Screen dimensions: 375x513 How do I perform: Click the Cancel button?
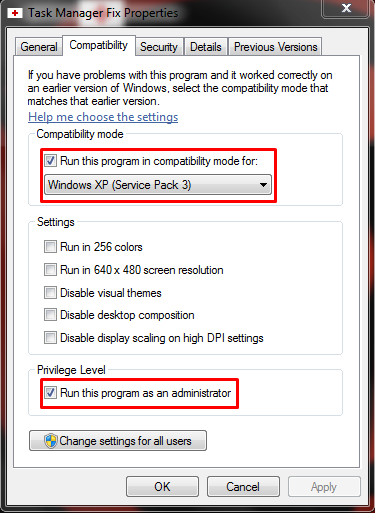243,487
